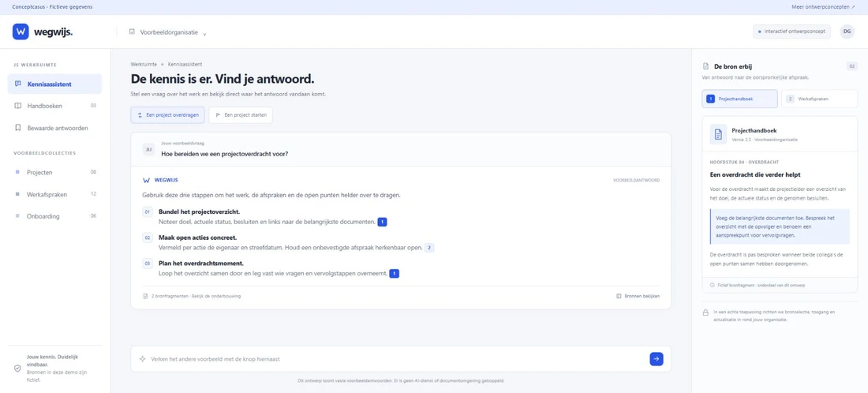Viewport: 868px width, 393px height.
Task: Click the 02 counter in De bron erbij
Action: [851, 66]
